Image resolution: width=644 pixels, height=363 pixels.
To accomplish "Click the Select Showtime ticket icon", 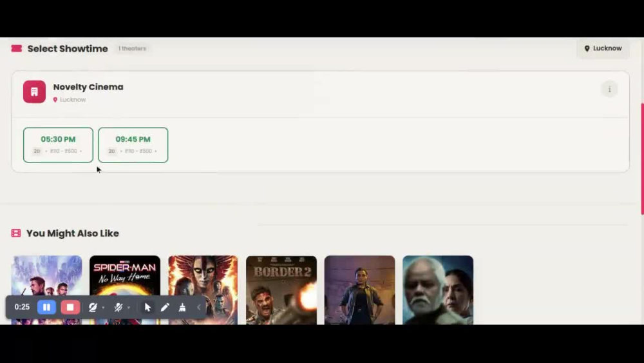I will (17, 48).
